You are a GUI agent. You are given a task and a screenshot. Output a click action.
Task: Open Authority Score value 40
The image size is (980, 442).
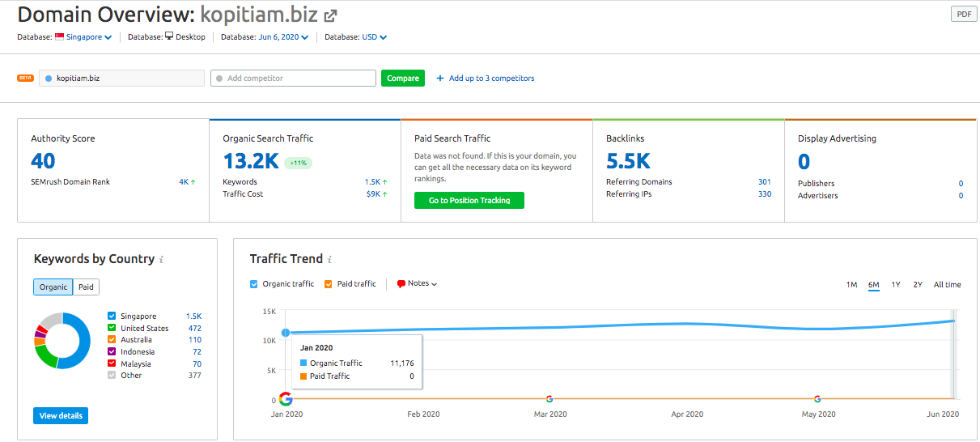43,160
